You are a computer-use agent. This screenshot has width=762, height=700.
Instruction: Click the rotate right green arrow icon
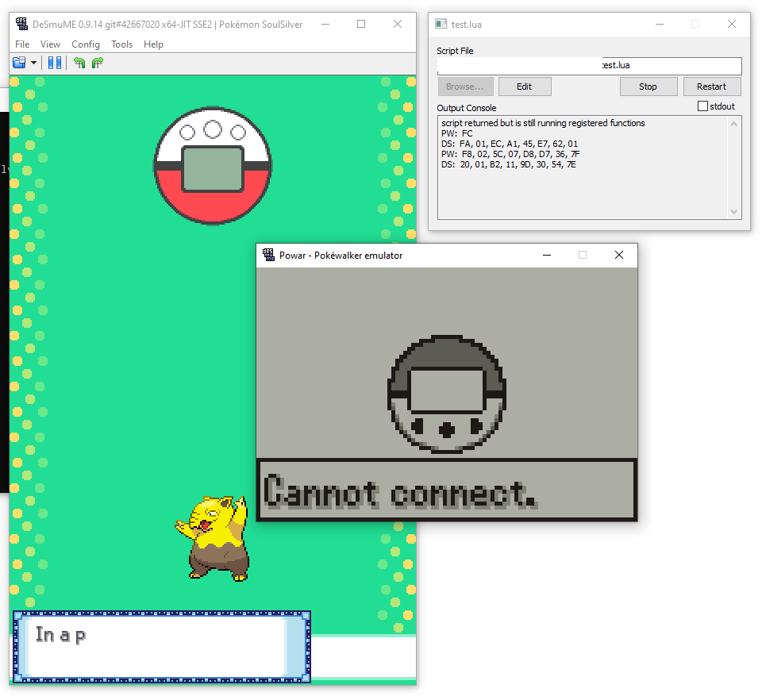[x=98, y=63]
